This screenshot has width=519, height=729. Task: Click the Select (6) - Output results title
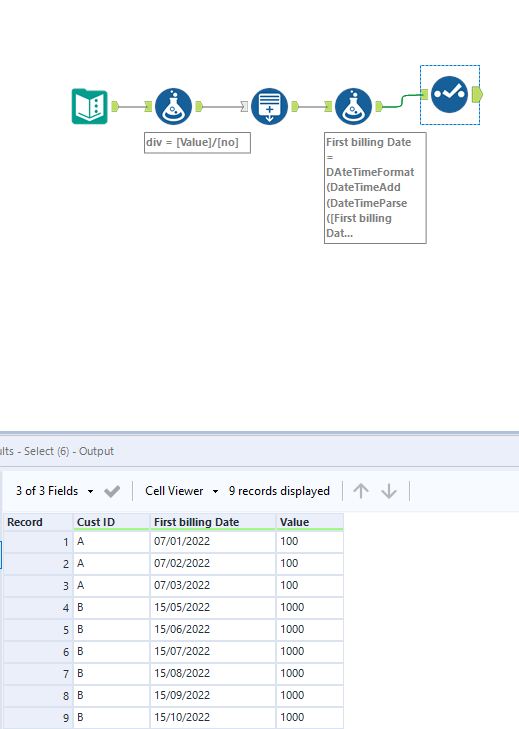coord(57,451)
